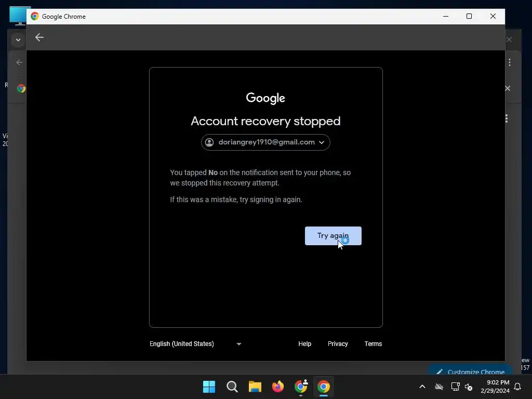This screenshot has width=532, height=399.
Task: Open the lower three-dot menu in the background window
Action: [x=506, y=118]
